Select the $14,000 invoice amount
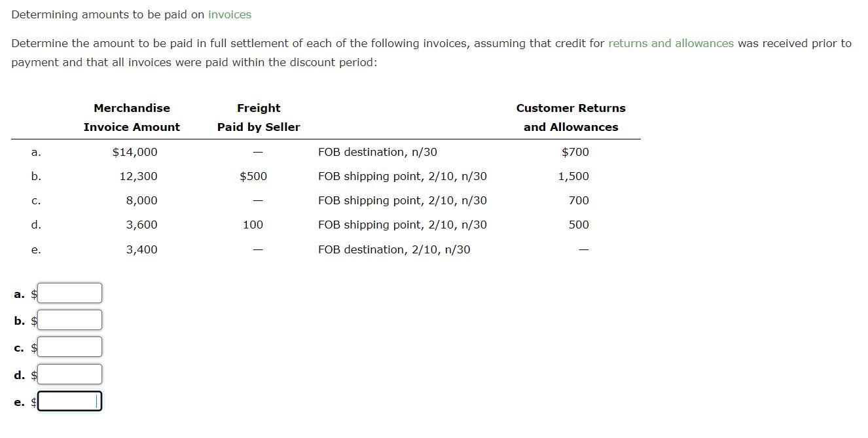This screenshot has height=438, width=868. coord(135,151)
